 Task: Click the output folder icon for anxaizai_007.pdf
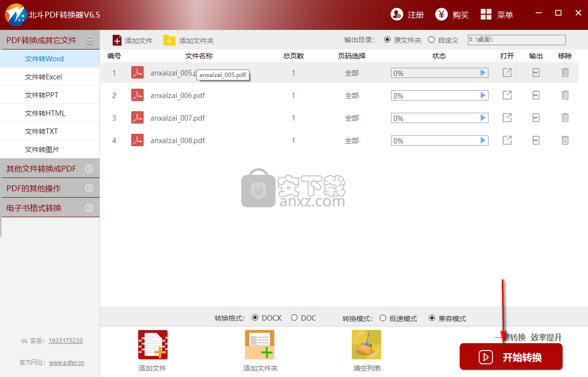tap(536, 118)
